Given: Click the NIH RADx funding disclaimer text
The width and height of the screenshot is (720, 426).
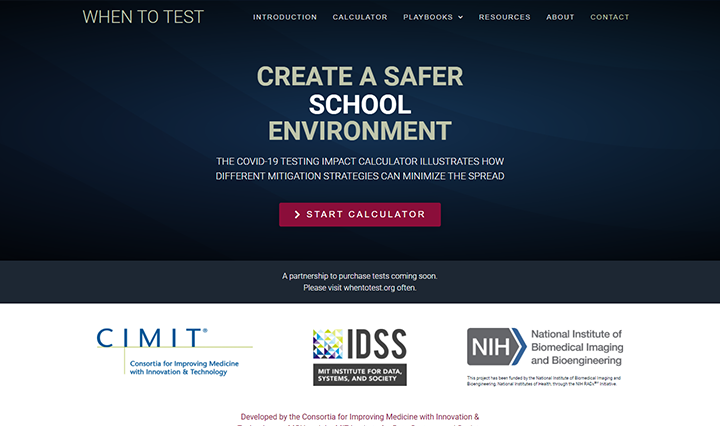Looking at the screenshot, I should click(x=545, y=381).
